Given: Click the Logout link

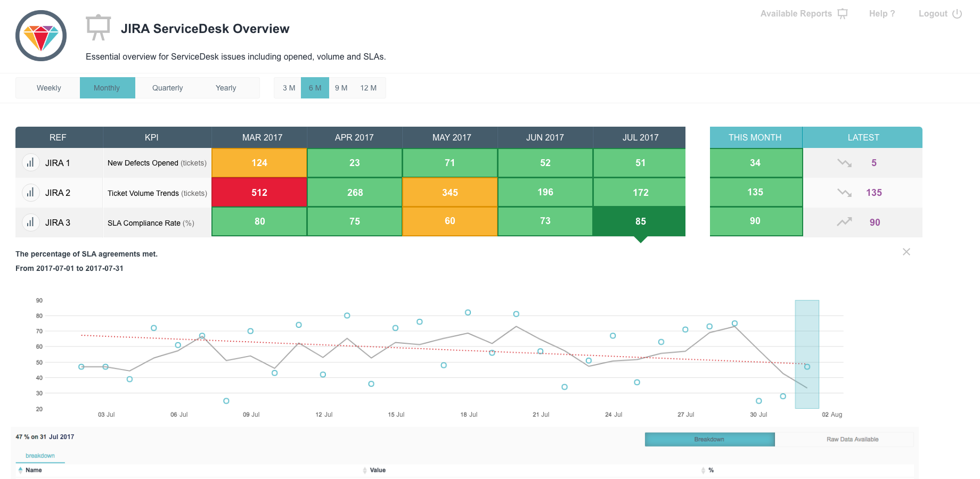Looking at the screenshot, I should (933, 14).
